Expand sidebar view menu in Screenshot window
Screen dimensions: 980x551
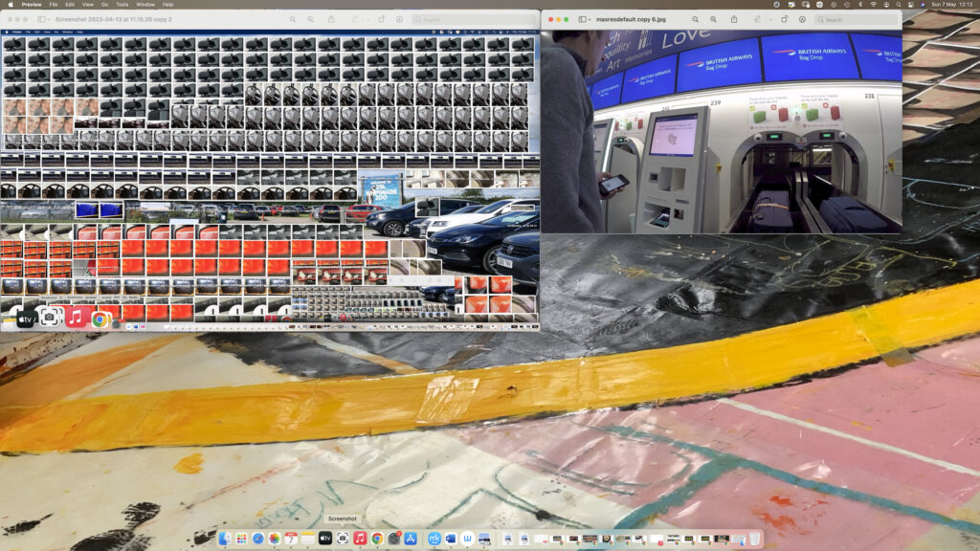[43, 19]
